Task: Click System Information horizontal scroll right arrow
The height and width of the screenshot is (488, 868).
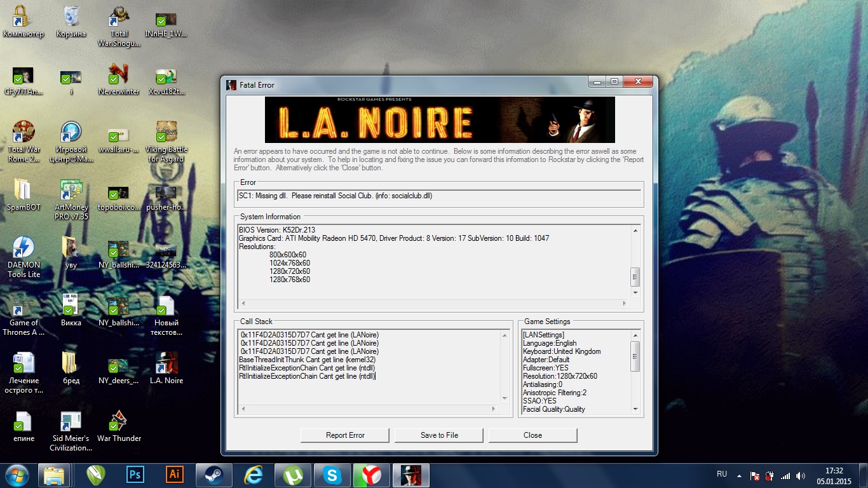Action: 625,304
